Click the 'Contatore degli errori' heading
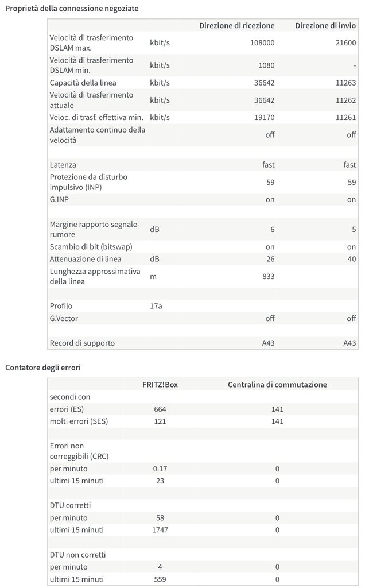Viewport: 369px width, 588px height. 43,367
